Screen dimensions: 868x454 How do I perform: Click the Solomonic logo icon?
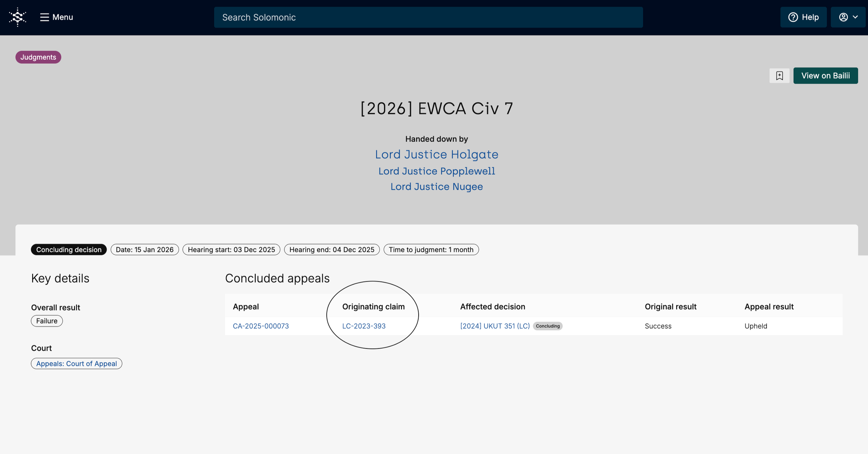(17, 17)
